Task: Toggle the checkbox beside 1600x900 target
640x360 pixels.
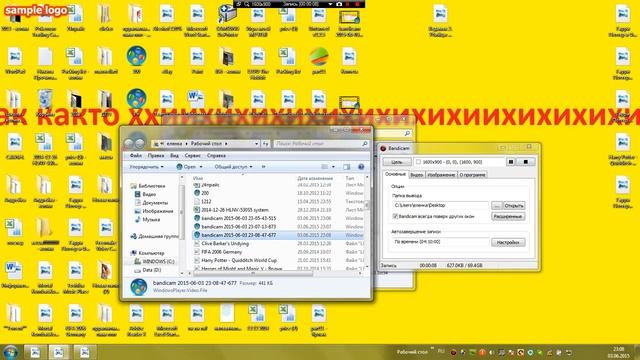Action: tap(418, 162)
